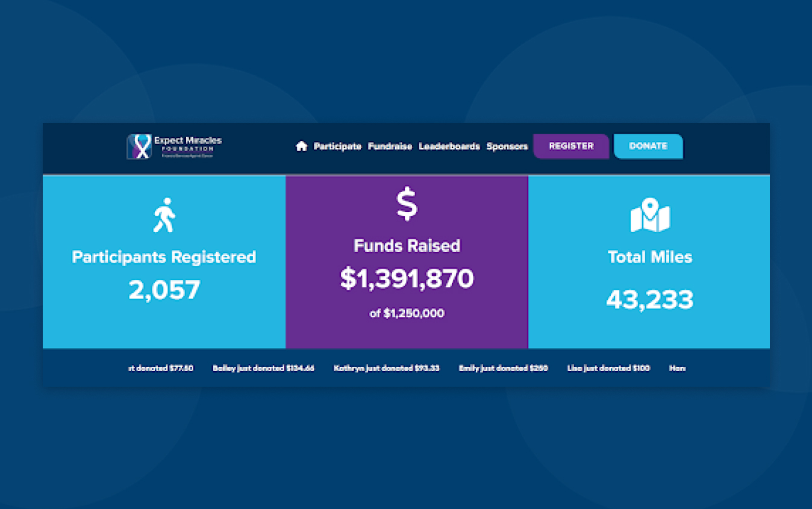Click the Total Miles heading
Image resolution: width=812 pixels, height=509 pixels.
click(x=649, y=257)
